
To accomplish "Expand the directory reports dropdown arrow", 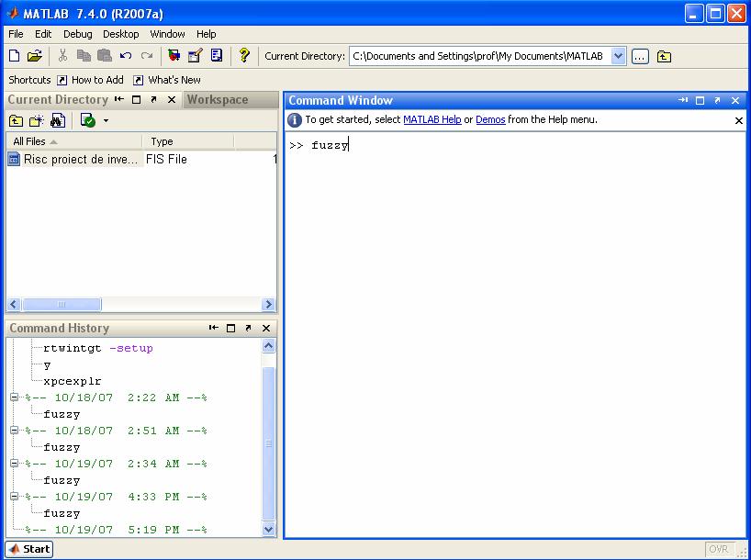I will click(x=106, y=121).
